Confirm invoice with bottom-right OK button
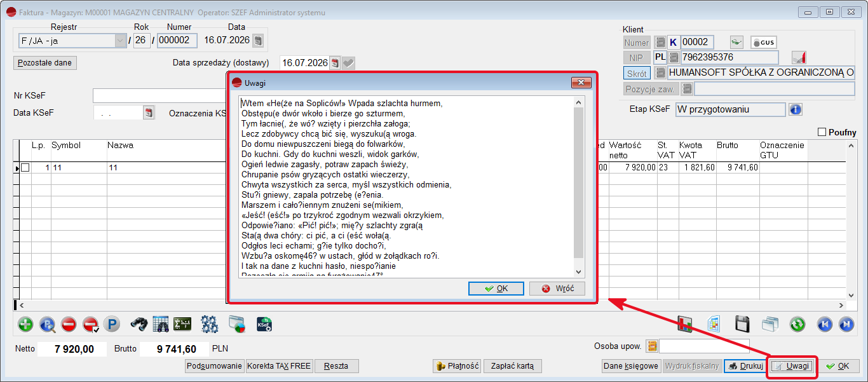The height and width of the screenshot is (382, 868). [x=838, y=366]
